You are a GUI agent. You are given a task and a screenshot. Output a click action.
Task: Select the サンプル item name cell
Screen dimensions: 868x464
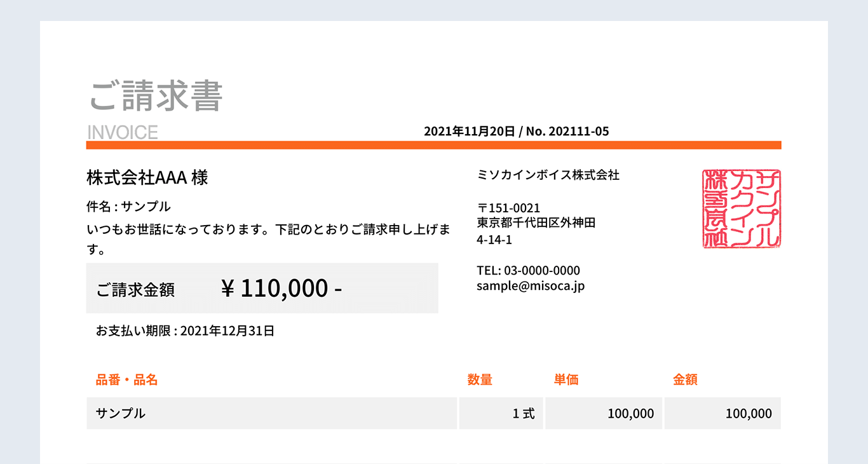click(271, 413)
